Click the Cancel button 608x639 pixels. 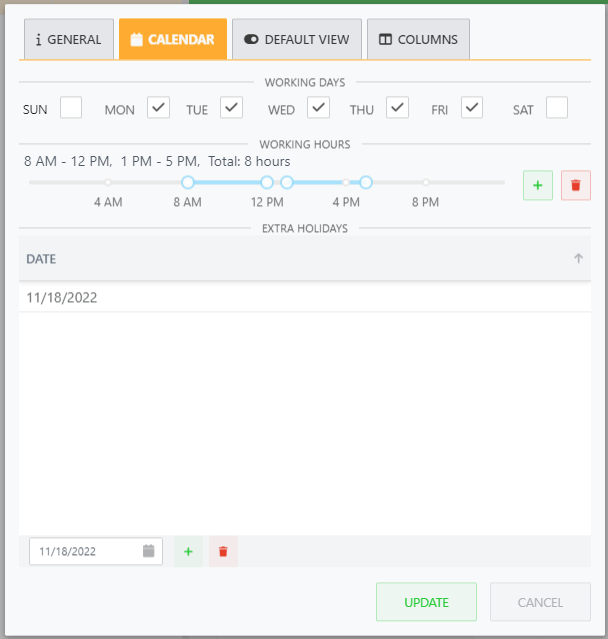coord(540,602)
